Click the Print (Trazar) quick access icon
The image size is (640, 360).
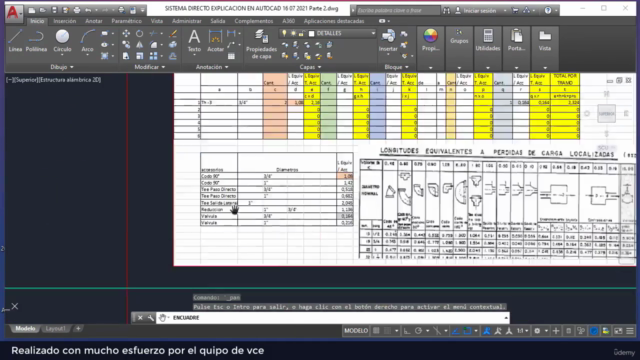pyautogui.click(x=77, y=10)
